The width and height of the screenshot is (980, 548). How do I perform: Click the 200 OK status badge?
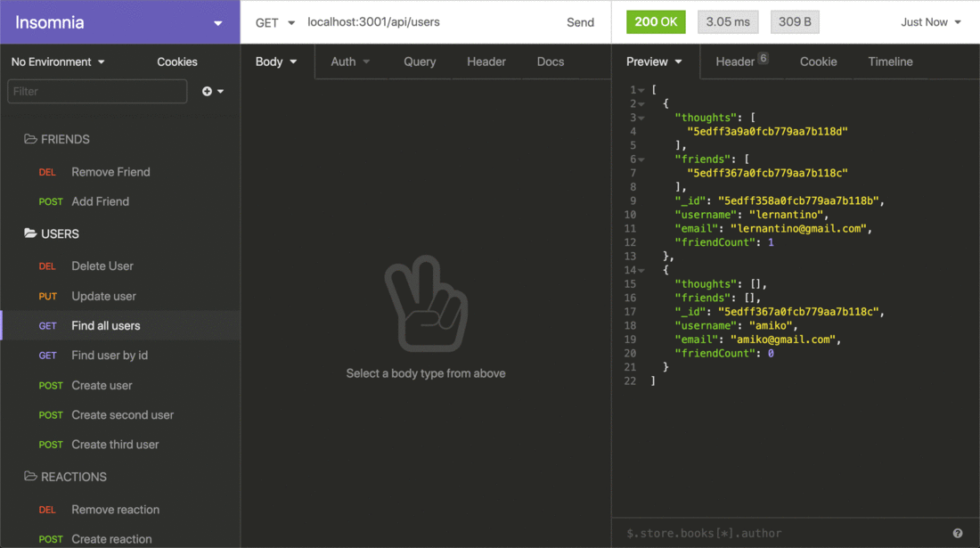[x=656, y=22]
